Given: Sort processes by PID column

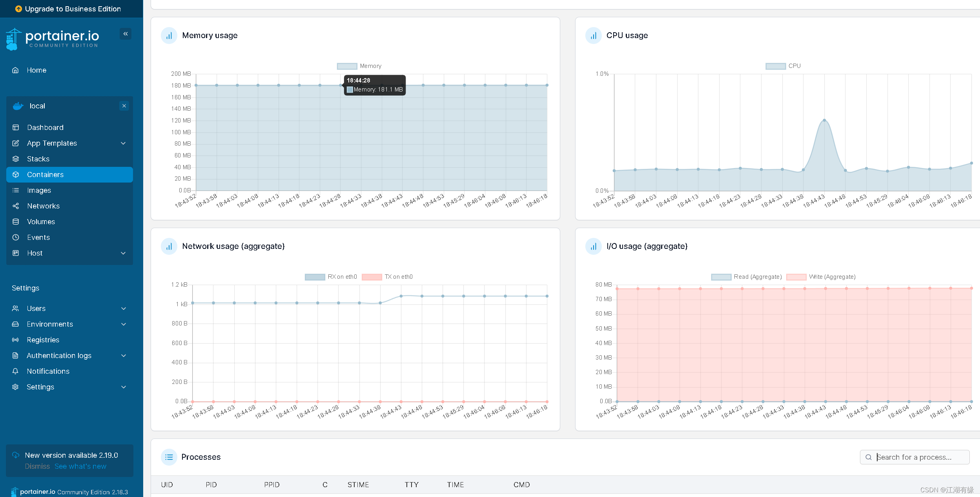Looking at the screenshot, I should pos(211,485).
